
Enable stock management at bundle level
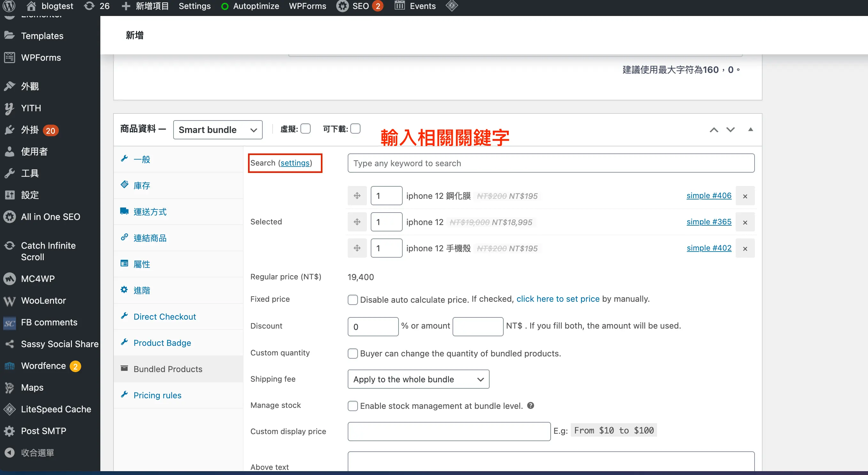point(353,406)
